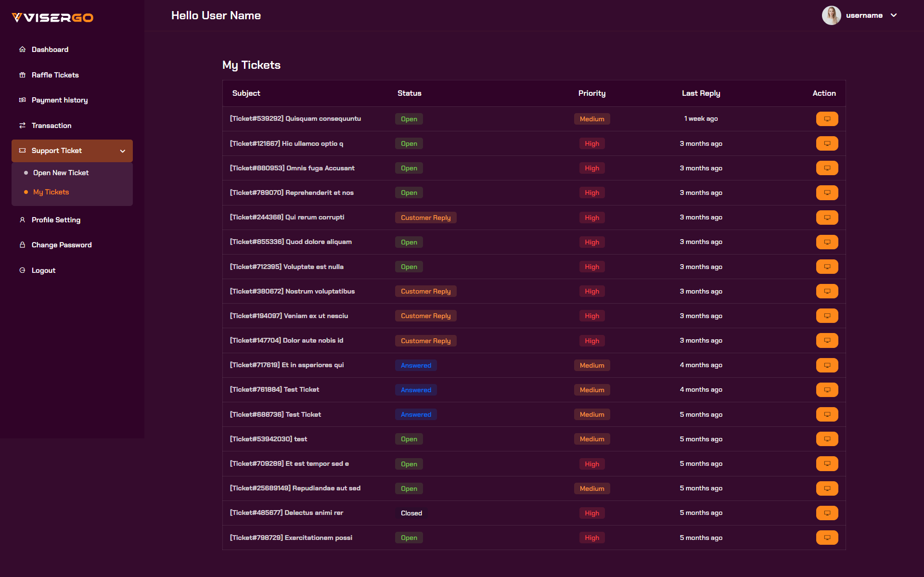Select Open New Ticket submenu item
Viewport: 924px width, 577px height.
61,173
